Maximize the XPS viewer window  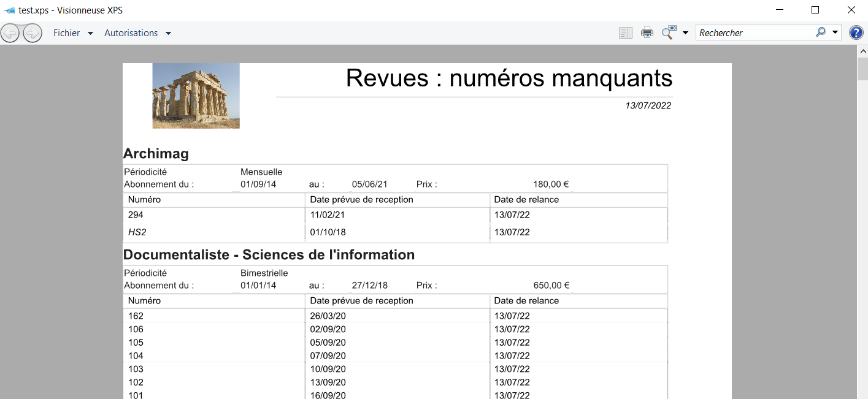click(x=815, y=10)
